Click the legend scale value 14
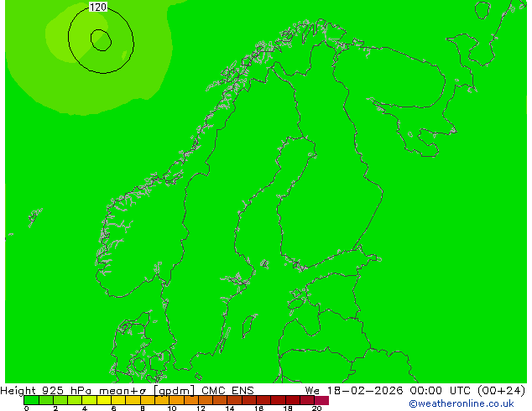 tap(230, 408)
